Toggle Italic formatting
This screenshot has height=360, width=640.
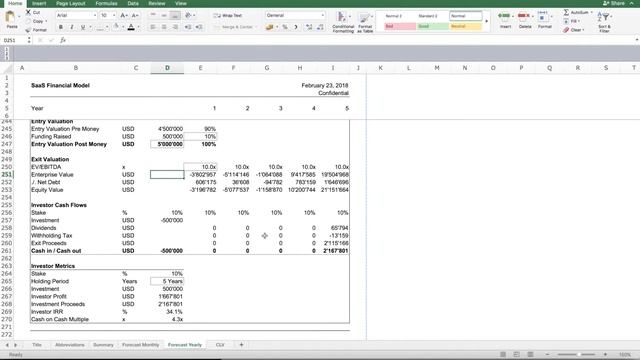click(72, 27)
